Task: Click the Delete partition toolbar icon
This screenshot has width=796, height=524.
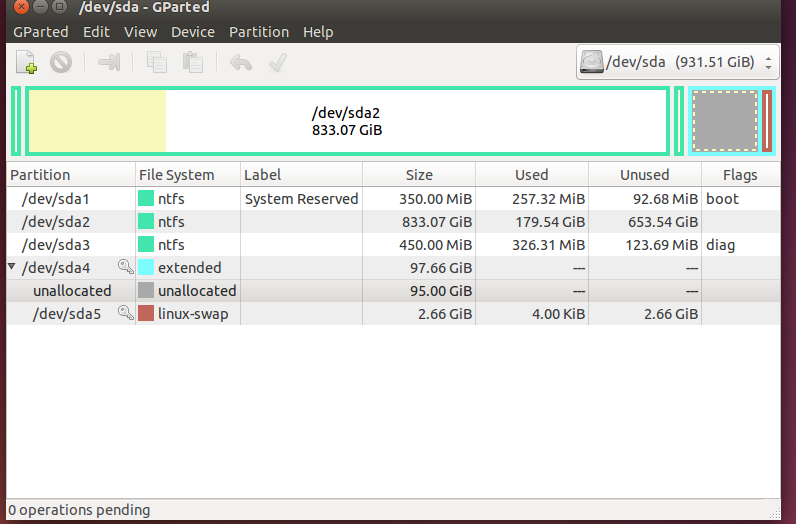Action: [x=61, y=63]
